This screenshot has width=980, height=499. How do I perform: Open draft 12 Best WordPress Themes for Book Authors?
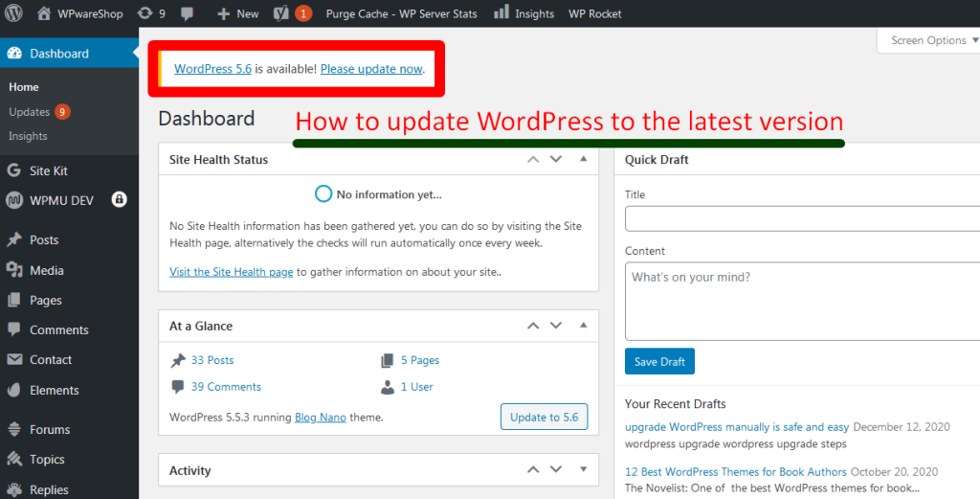[x=736, y=472]
